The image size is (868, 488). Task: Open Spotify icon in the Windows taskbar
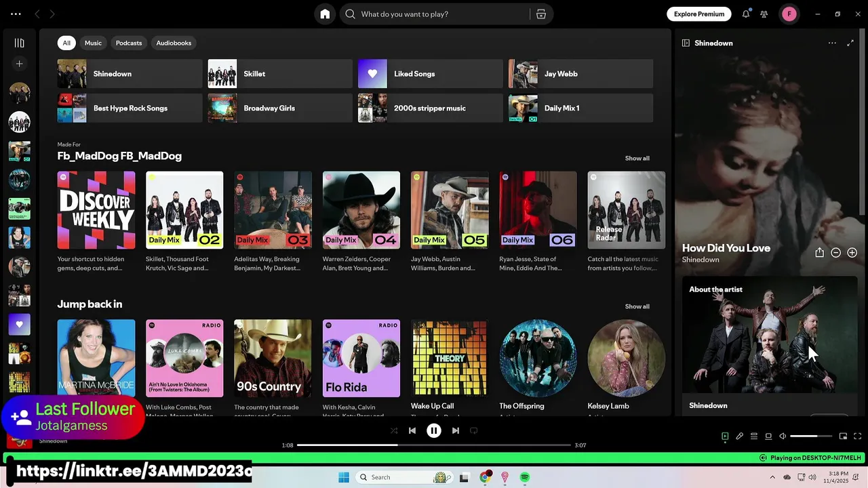coord(525,477)
